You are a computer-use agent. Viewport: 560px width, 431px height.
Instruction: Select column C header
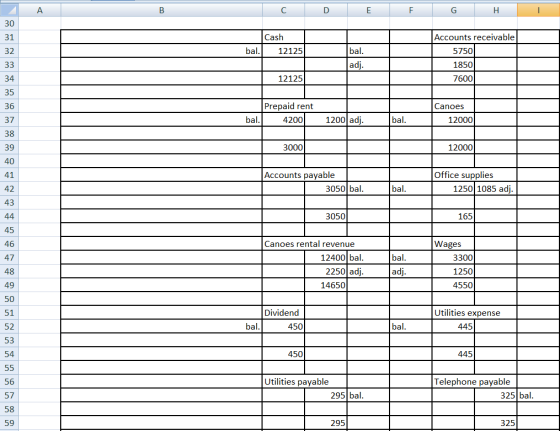pos(283,10)
